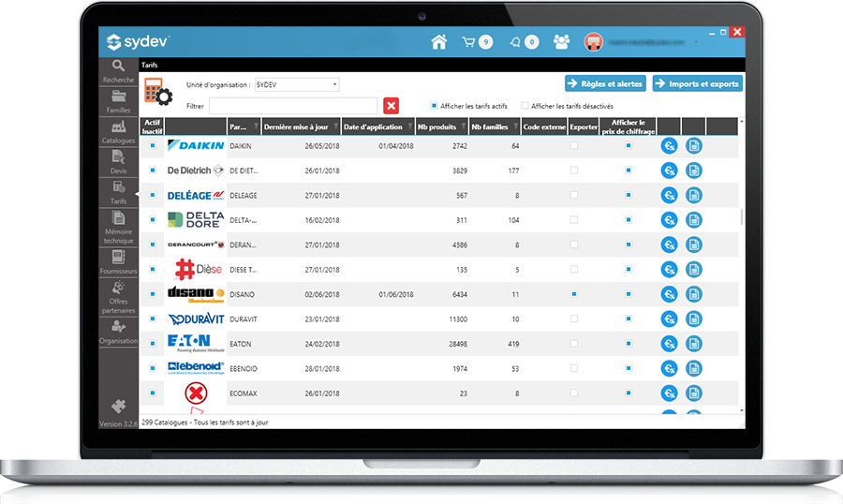Open Date d'application column filter
This screenshot has width=843, height=504.
[x=410, y=126]
